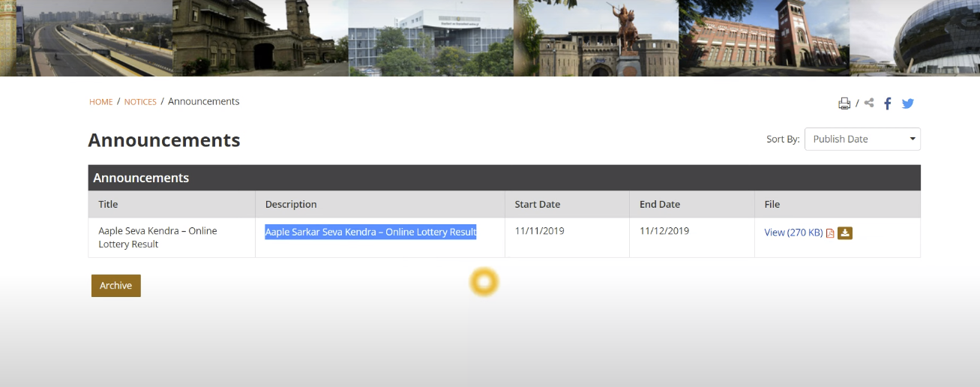Click the Description column header
This screenshot has width=980, height=387.
point(291,204)
